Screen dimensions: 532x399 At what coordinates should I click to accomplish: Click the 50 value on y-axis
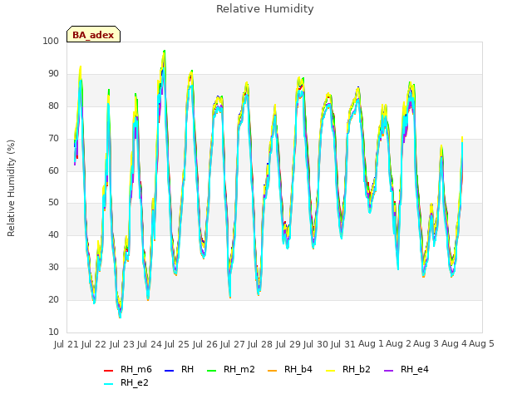pos(53,203)
